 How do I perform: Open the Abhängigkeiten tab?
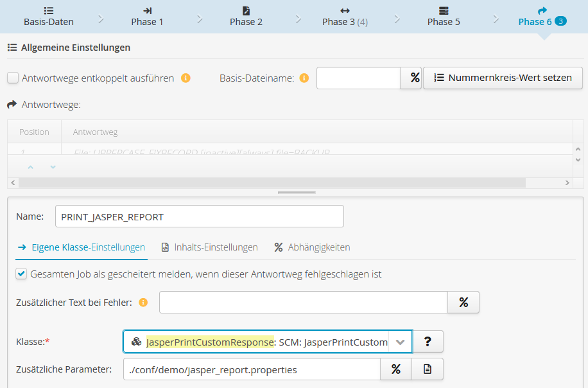click(x=312, y=247)
